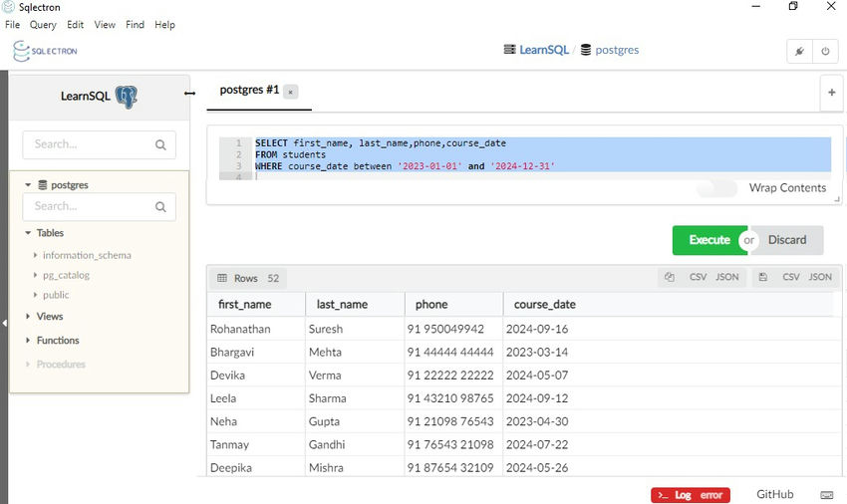Collapse the sidebar using left edge arrow
The height and width of the screenshot is (504, 847).
(4, 323)
